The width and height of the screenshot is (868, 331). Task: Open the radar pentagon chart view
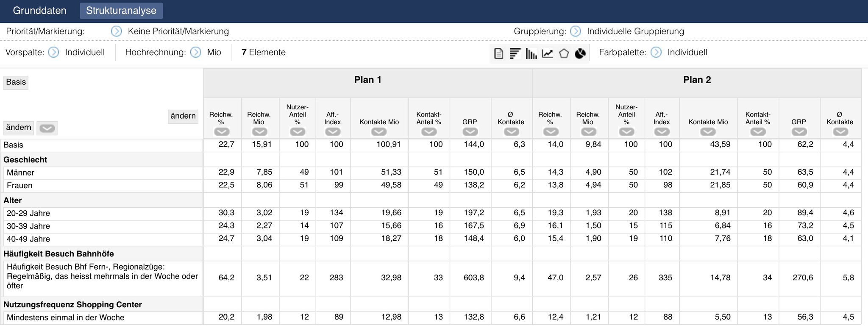[564, 53]
